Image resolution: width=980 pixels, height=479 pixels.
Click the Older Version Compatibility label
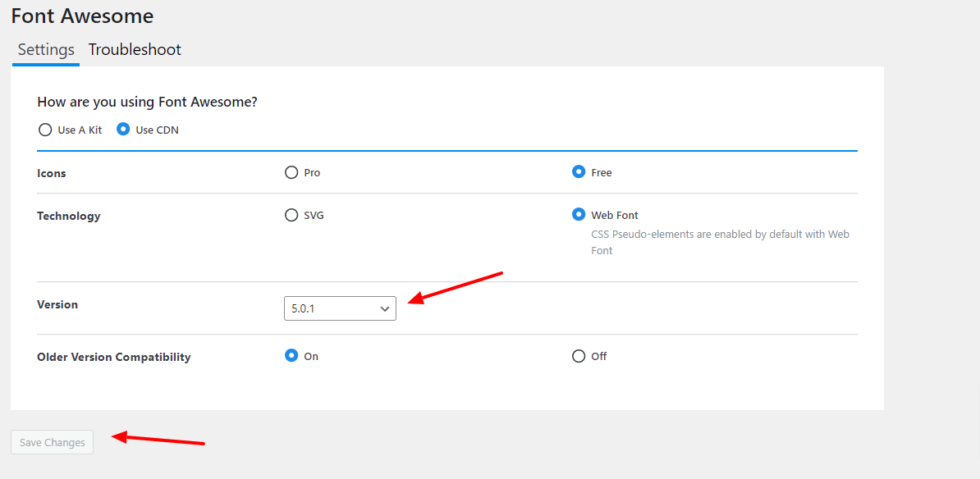(x=114, y=358)
